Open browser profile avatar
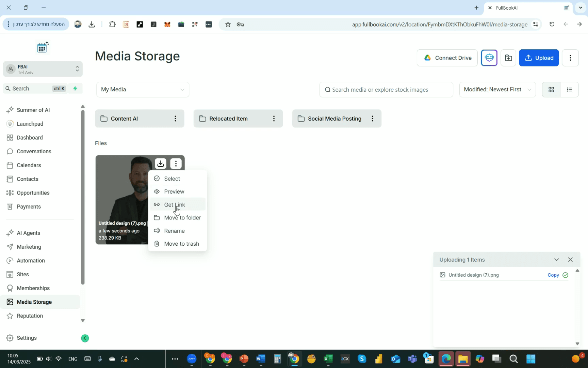This screenshot has width=588, height=368. point(78,24)
